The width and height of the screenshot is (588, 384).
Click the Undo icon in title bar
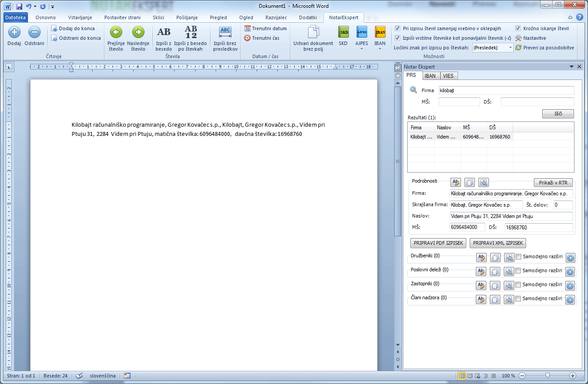(29, 7)
